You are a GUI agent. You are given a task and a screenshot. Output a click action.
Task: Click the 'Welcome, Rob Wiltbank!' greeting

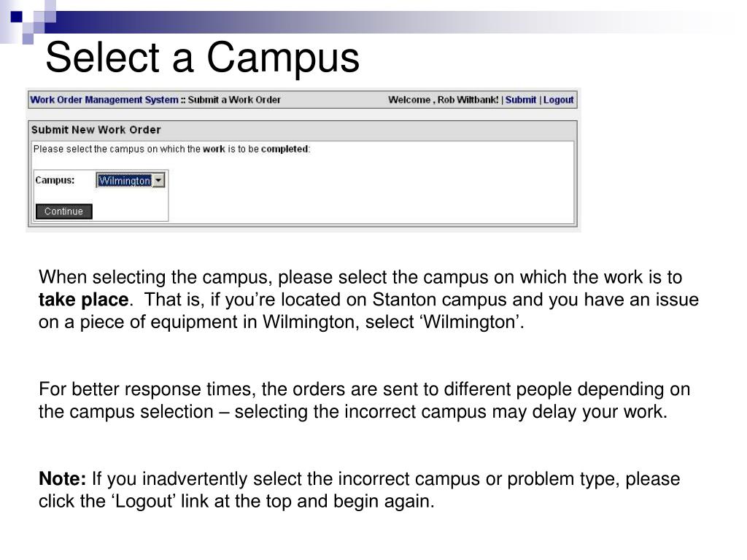444,100
